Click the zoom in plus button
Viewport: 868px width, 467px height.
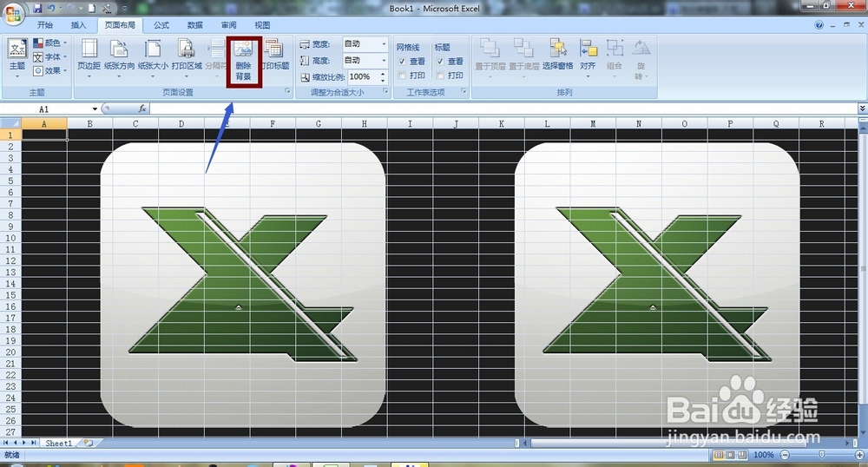point(859,455)
